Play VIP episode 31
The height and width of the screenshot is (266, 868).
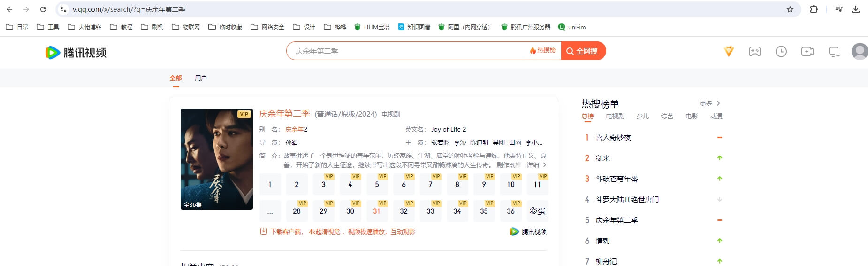pos(377,211)
